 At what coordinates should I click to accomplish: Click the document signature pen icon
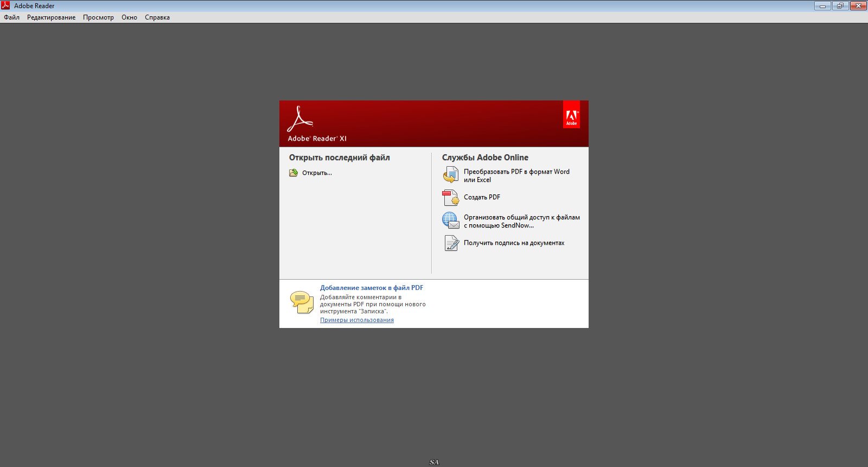[x=451, y=243]
